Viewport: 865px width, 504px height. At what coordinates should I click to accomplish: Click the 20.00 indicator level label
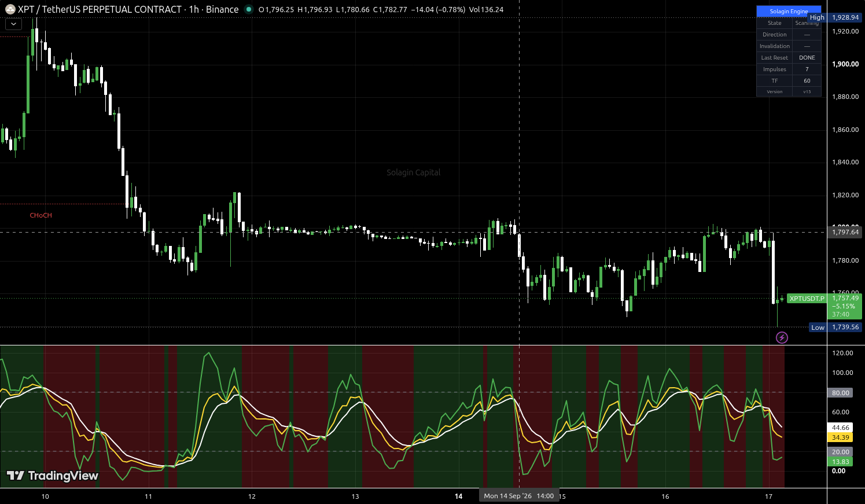pyautogui.click(x=841, y=452)
